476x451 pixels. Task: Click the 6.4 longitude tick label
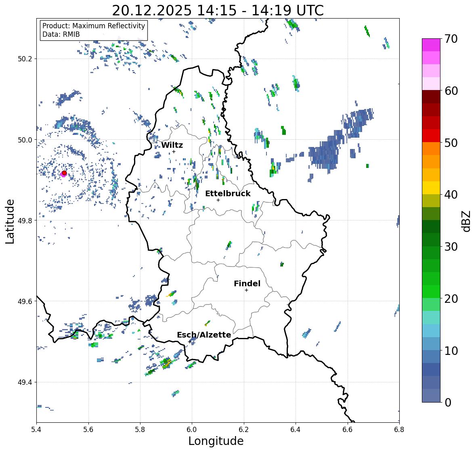point(296,430)
